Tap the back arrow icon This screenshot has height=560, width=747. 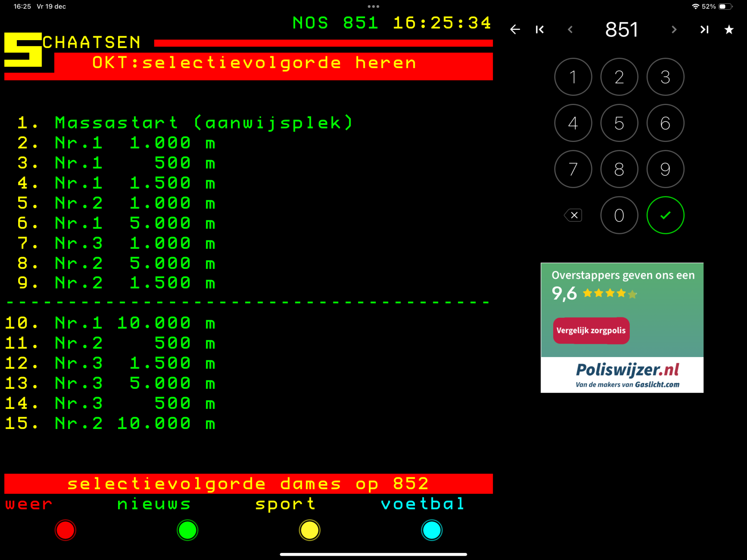(515, 30)
